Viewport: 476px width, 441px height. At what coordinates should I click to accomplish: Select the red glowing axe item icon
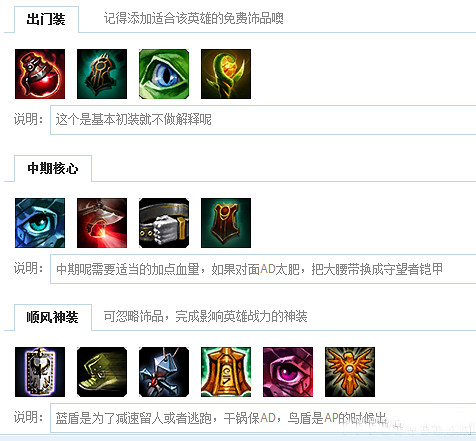(102, 223)
